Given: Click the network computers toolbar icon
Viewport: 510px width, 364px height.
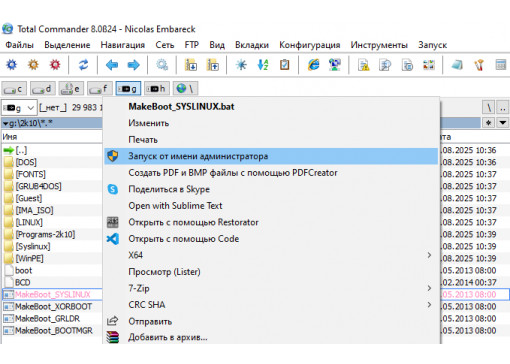Looking at the screenshot, I should click(335, 65).
